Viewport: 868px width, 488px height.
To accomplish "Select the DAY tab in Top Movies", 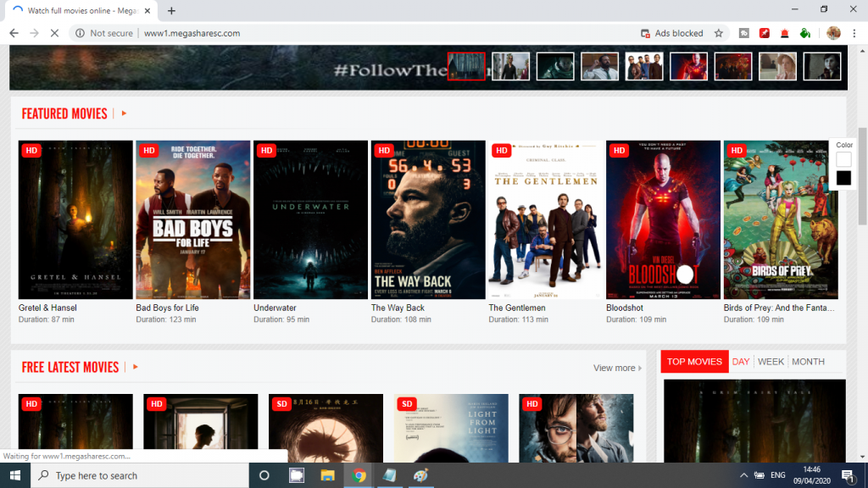I will pos(741,361).
